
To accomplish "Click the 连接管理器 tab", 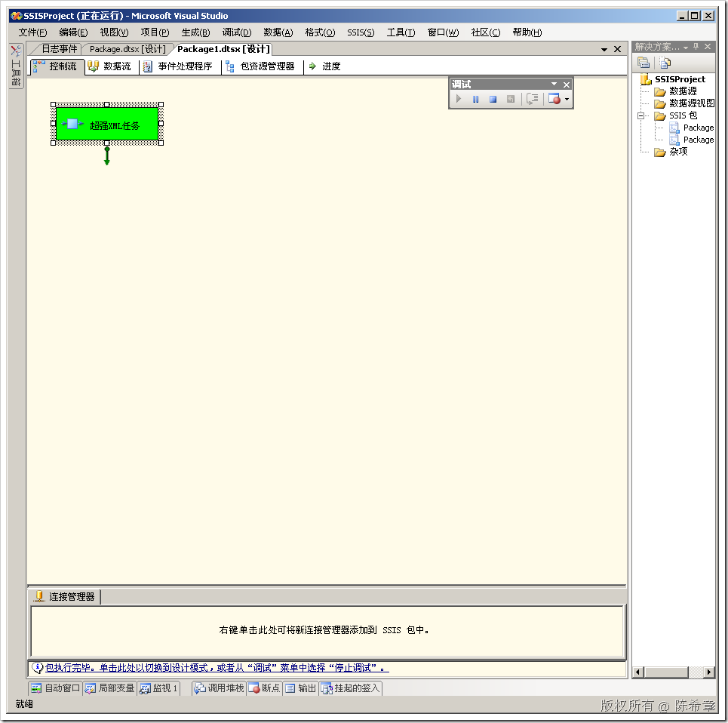I will 66,597.
